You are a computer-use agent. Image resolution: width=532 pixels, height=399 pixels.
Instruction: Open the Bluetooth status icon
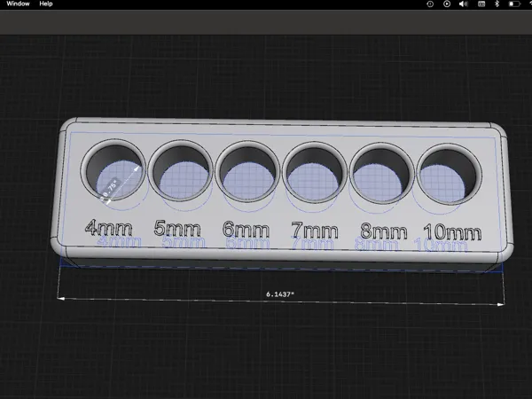(x=497, y=4)
